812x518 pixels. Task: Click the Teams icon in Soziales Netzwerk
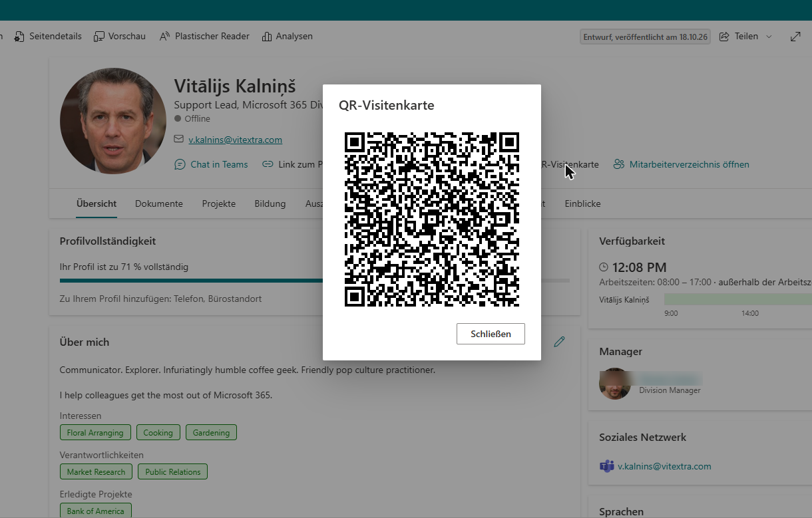tap(606, 466)
